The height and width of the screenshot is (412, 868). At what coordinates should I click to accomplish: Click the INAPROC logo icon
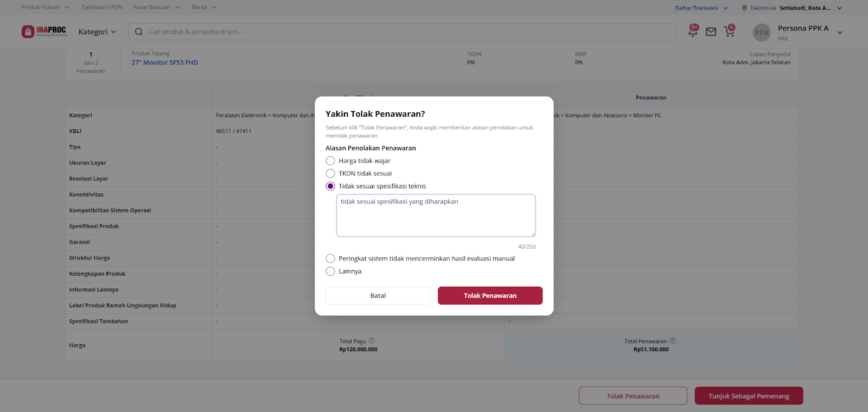tap(28, 31)
